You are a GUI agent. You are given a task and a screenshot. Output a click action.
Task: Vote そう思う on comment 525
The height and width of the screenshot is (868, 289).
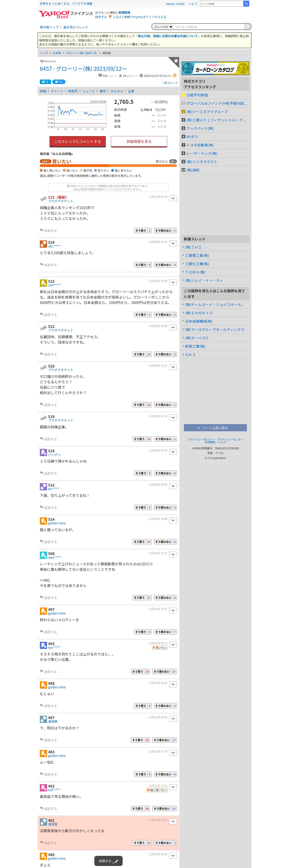[143, 231]
